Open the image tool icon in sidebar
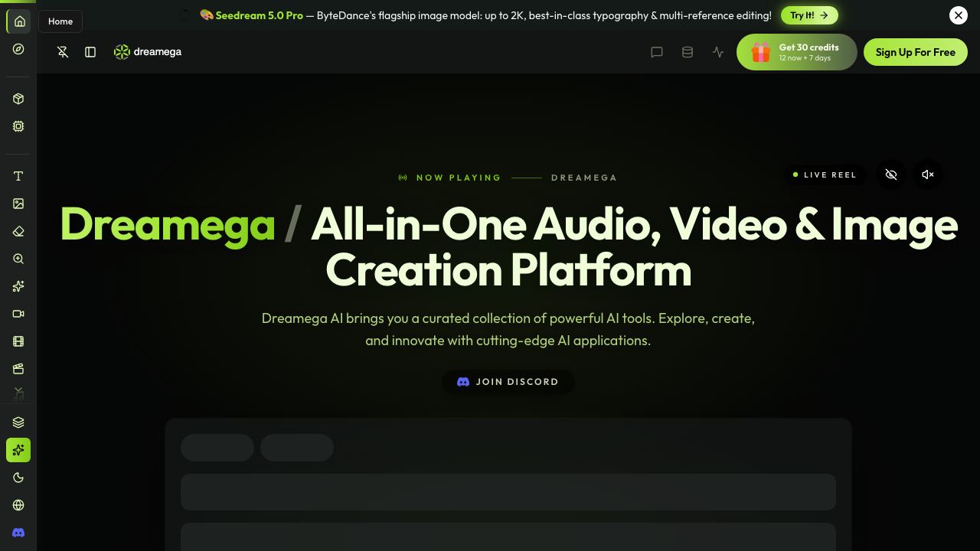This screenshot has width=980, height=551. [18, 204]
